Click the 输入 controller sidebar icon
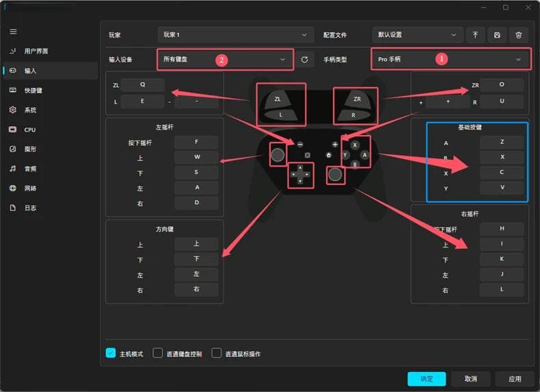Screen dimensions: 540x392 coord(13,71)
